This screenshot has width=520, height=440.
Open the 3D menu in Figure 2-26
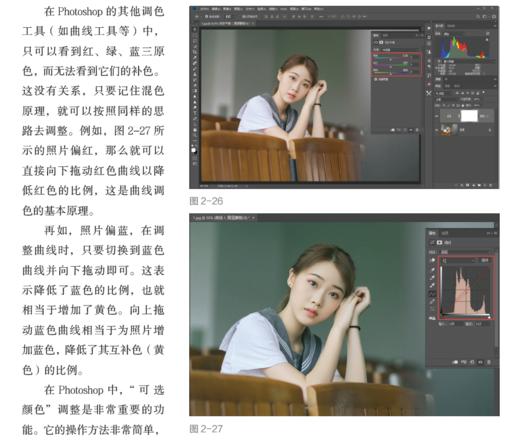point(284,9)
